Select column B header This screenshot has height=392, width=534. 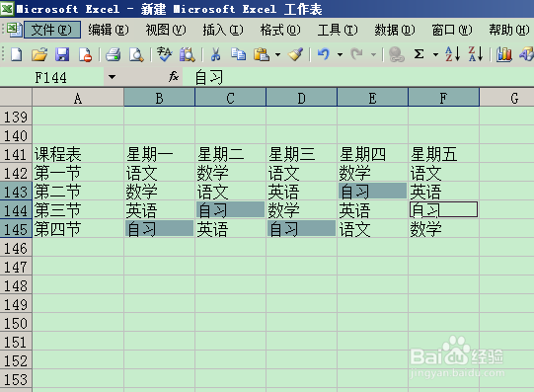159,98
